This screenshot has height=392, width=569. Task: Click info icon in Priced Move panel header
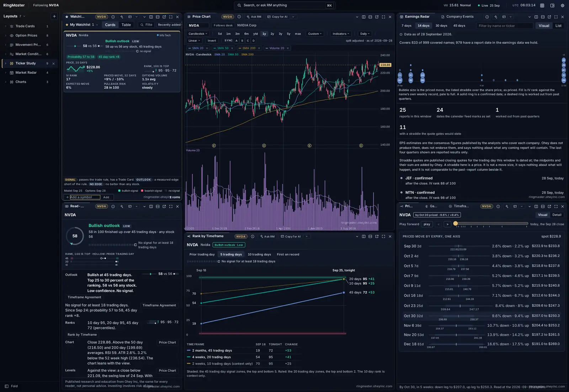point(498,206)
